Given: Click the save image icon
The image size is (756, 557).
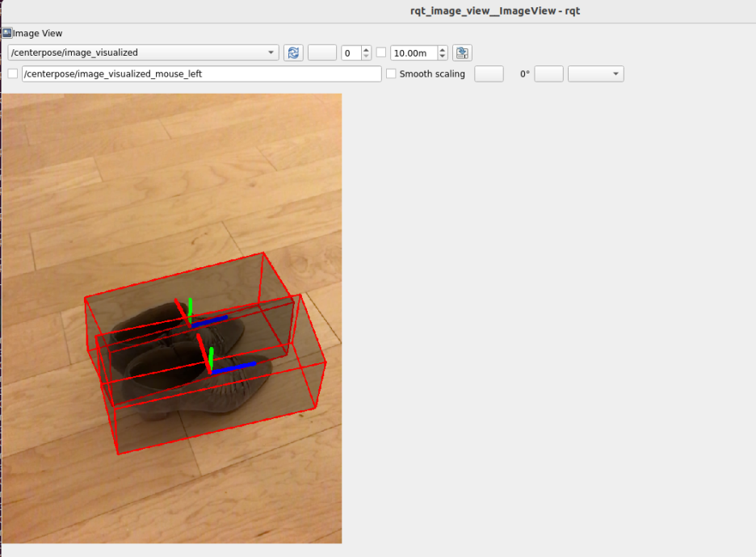Looking at the screenshot, I should (x=462, y=52).
